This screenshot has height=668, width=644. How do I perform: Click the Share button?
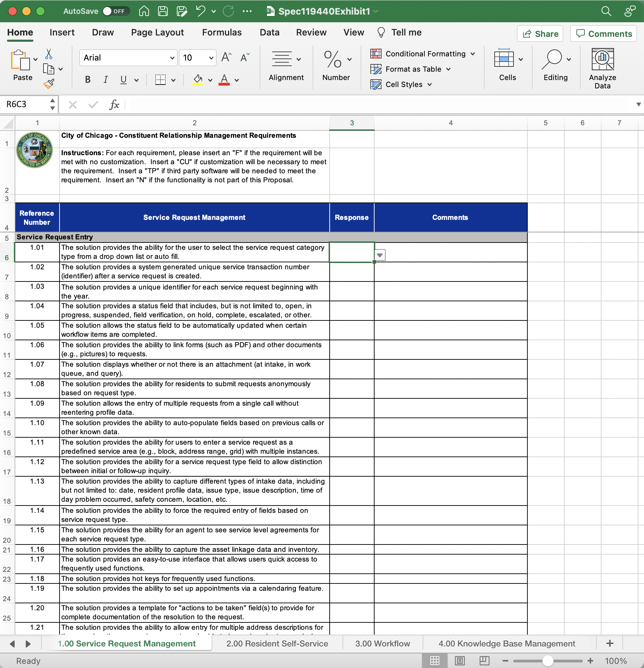click(x=540, y=34)
